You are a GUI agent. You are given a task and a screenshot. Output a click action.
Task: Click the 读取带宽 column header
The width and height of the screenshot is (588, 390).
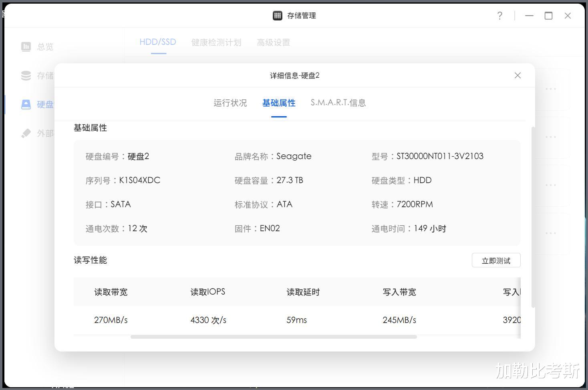tap(111, 292)
